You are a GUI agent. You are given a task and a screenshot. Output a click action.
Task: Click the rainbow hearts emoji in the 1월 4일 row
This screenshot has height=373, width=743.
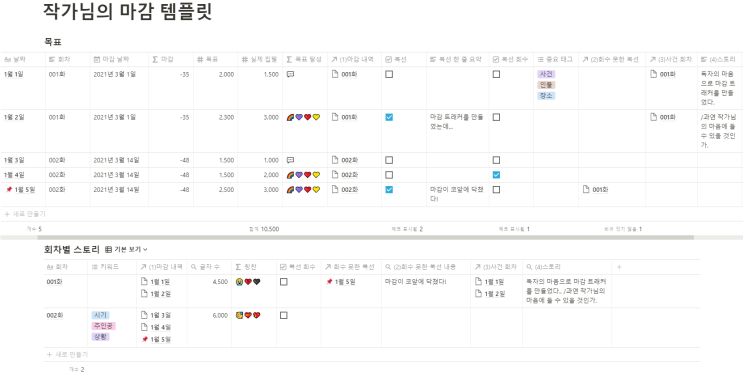click(303, 175)
